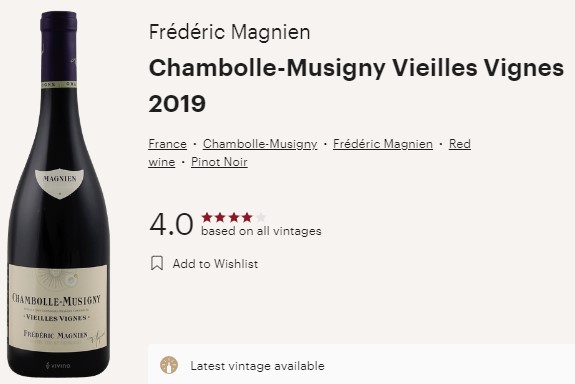The width and height of the screenshot is (575, 384).
Task: Click the second red rating star
Action: (220, 217)
